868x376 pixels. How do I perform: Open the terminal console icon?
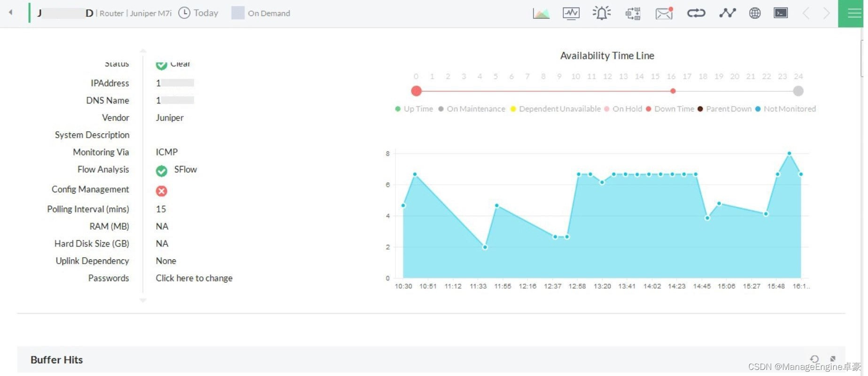click(781, 13)
